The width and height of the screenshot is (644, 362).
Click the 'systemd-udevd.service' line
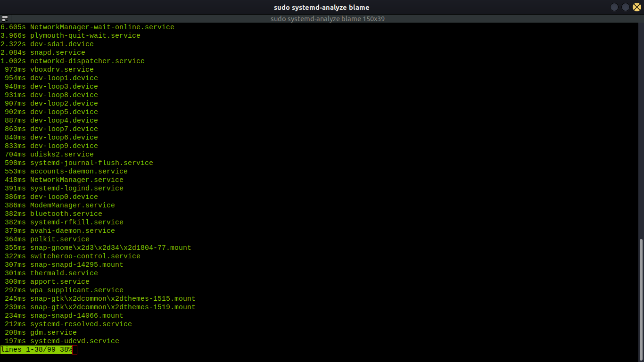(74, 341)
